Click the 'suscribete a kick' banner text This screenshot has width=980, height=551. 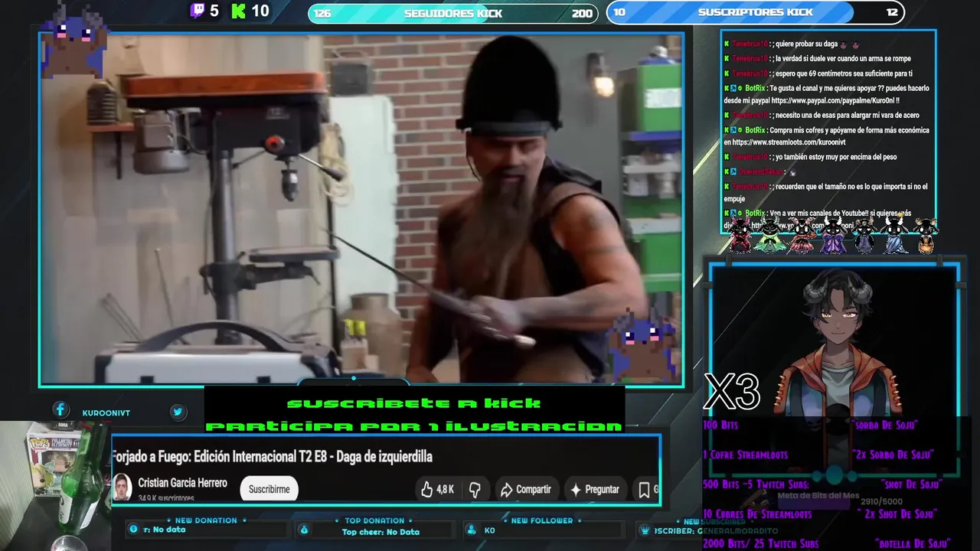click(x=414, y=403)
